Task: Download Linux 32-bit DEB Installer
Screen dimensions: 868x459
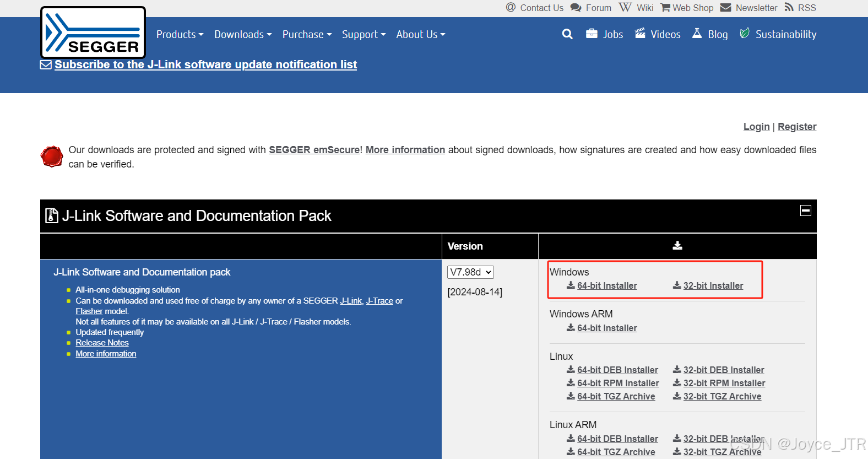Action: tap(724, 370)
